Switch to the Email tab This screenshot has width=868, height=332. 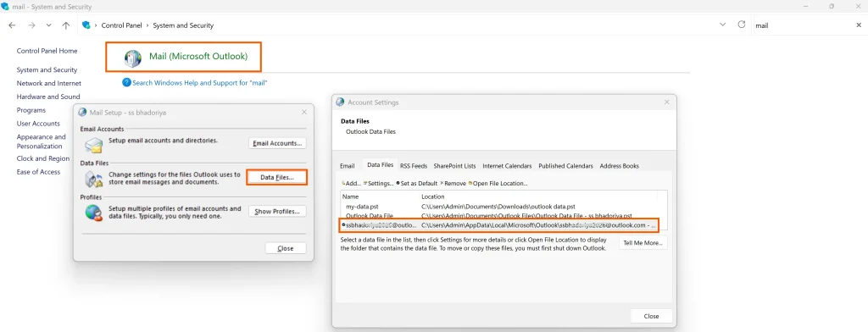pyautogui.click(x=347, y=165)
